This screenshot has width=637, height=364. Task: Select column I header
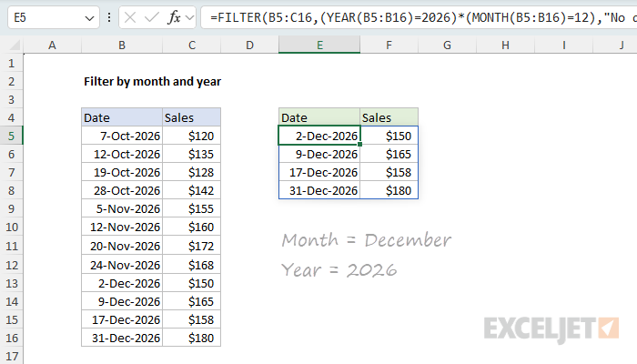[564, 45]
